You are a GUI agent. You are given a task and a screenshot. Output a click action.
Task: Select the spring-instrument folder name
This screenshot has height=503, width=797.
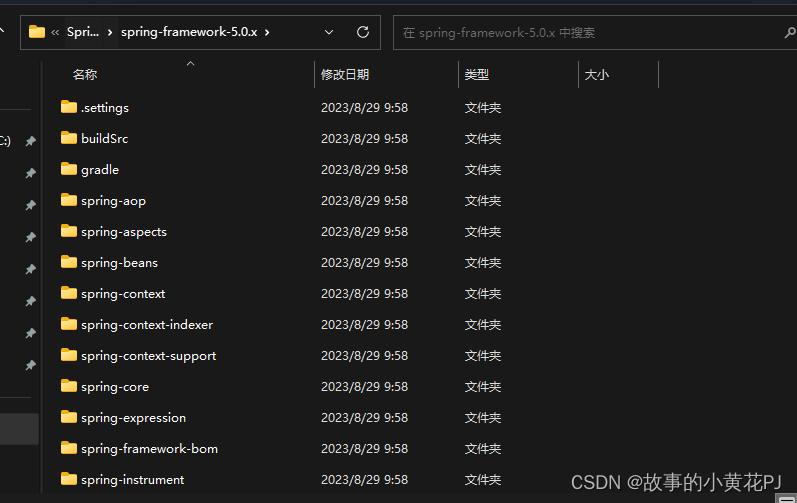pos(133,480)
